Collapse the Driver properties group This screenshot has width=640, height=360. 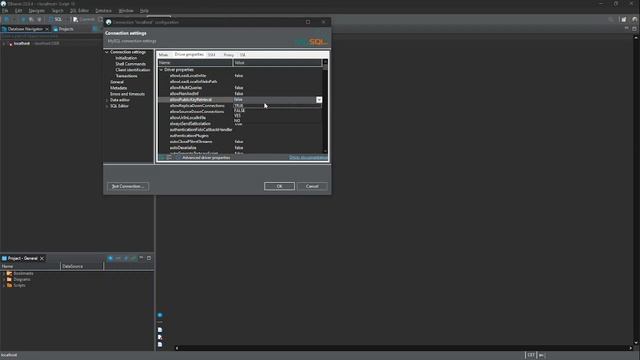coord(161,70)
